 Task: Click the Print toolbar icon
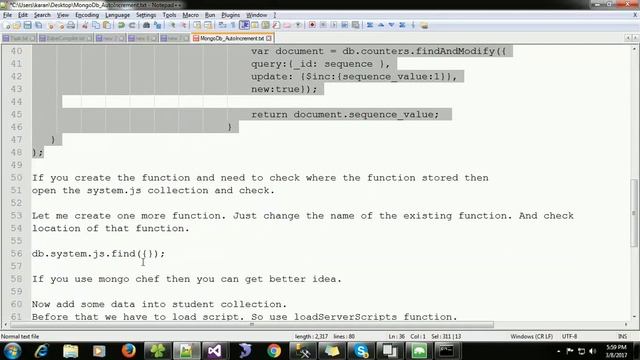pyautogui.click(x=71, y=25)
